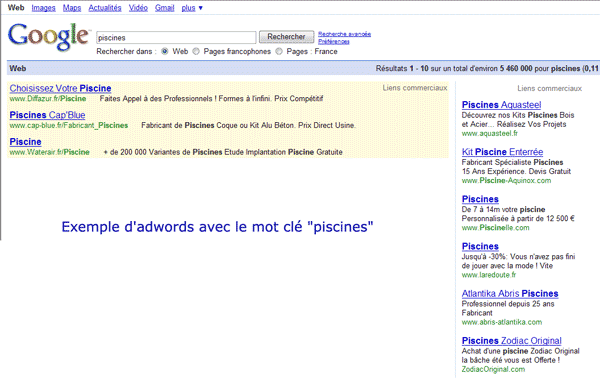
Task: Open 'Choisissez Votre Piscine' ad link
Action: 60,88
